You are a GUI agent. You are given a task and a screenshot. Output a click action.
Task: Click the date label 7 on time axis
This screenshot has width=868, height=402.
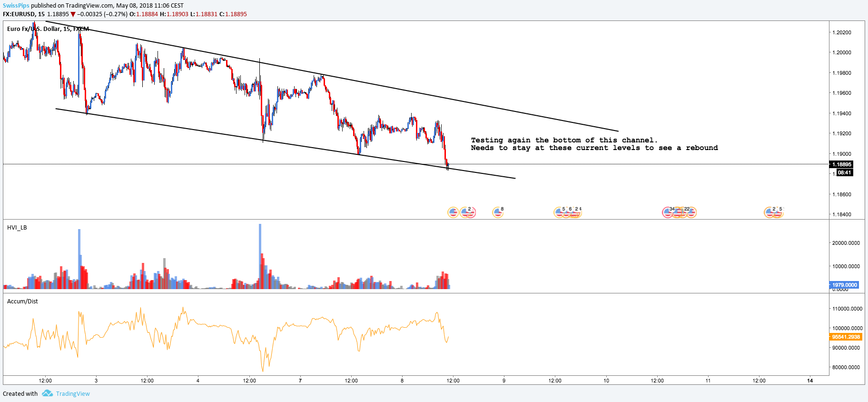[x=300, y=381]
